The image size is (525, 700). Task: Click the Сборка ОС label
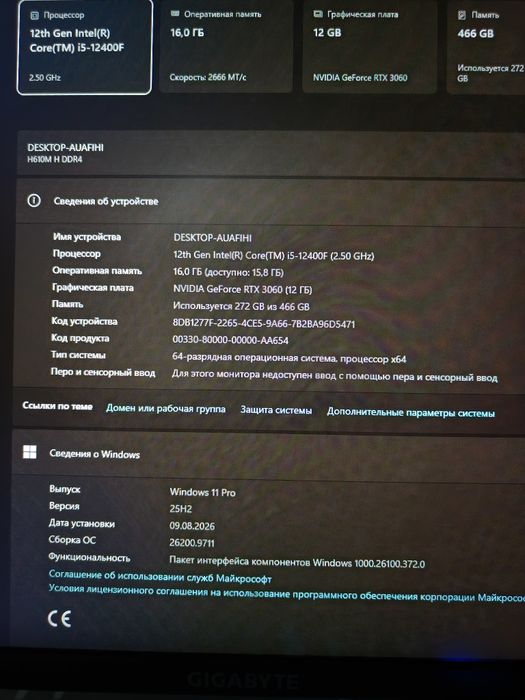coord(72,540)
